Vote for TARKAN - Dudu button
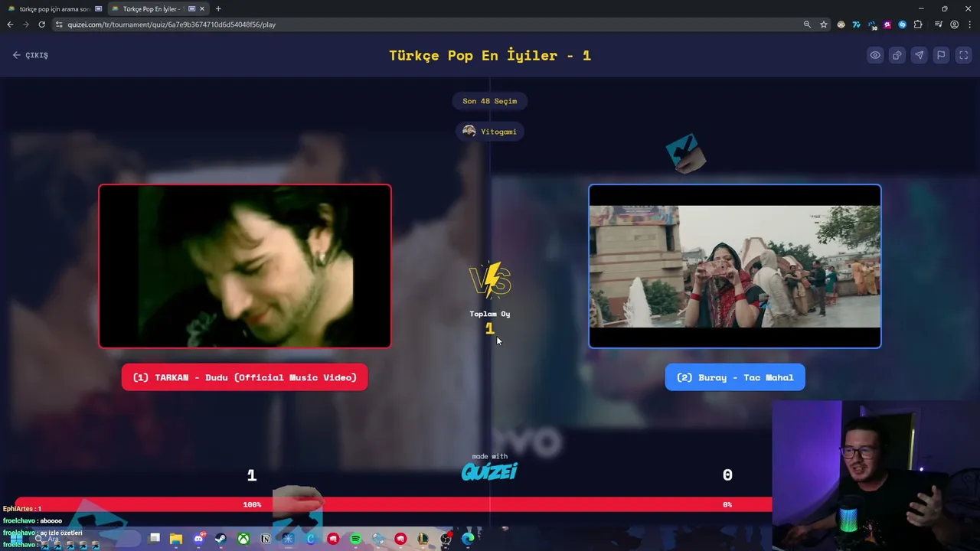The image size is (980, 551). tap(245, 377)
